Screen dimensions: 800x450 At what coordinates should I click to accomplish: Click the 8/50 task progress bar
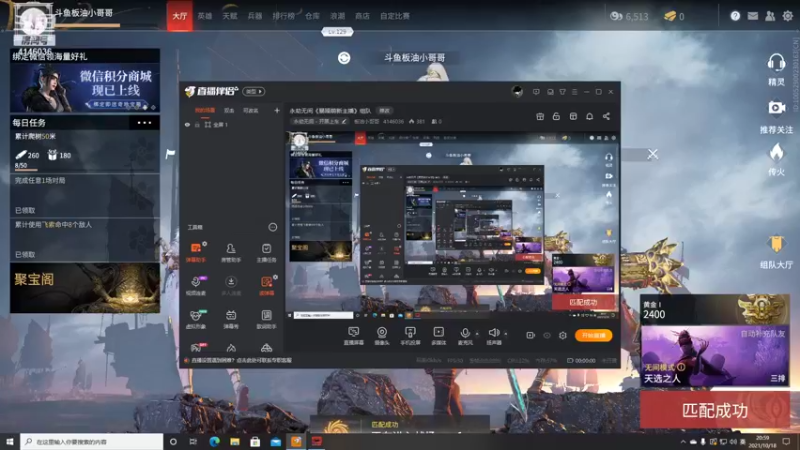click(26, 170)
